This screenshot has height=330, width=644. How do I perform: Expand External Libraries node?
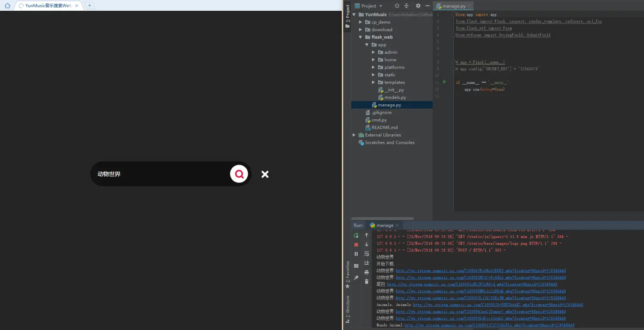click(354, 135)
